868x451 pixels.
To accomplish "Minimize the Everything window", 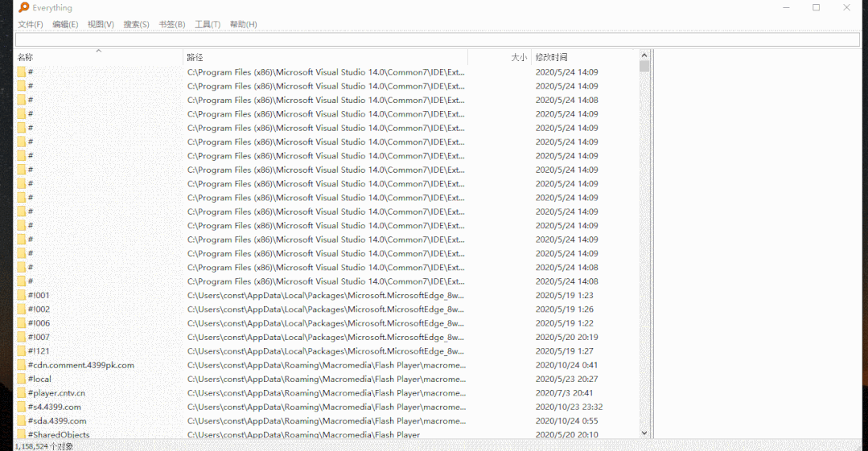I will (788, 7).
